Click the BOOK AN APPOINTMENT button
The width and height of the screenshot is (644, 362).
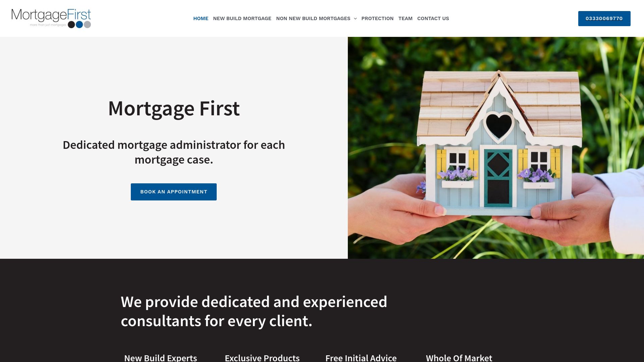[173, 191]
